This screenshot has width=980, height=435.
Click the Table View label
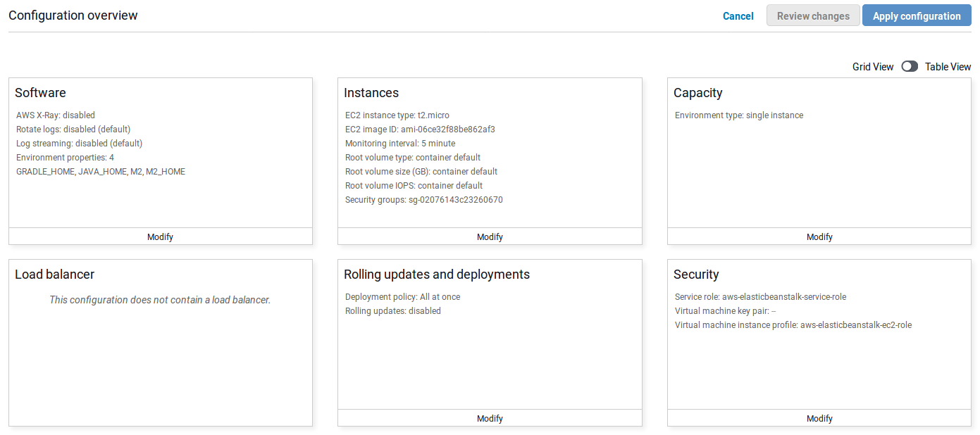[948, 67]
